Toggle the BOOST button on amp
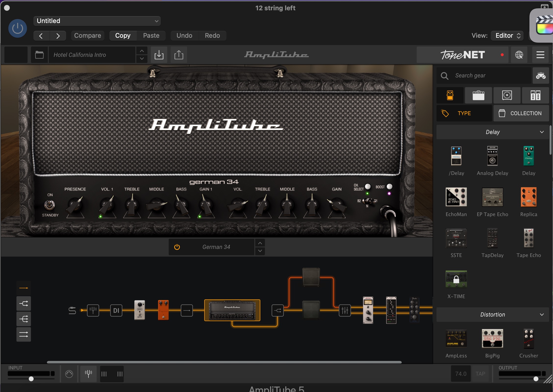The height and width of the screenshot is (392, 553). pos(389,187)
